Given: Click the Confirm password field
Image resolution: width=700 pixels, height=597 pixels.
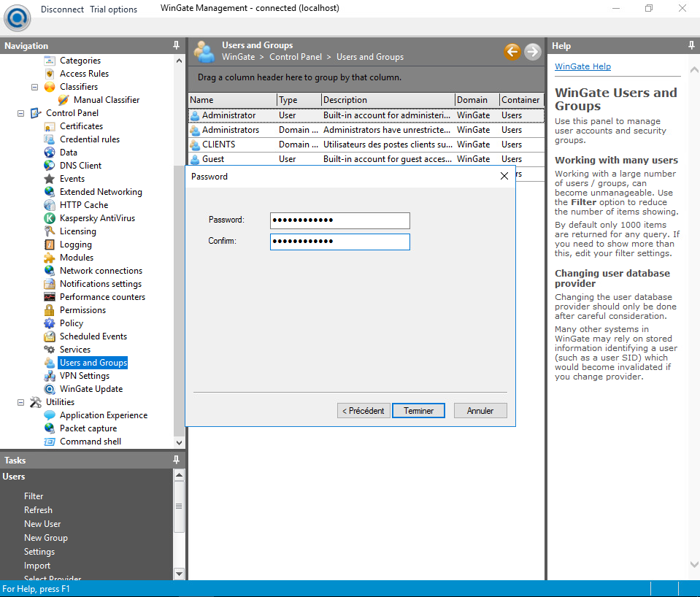Looking at the screenshot, I should pos(339,242).
